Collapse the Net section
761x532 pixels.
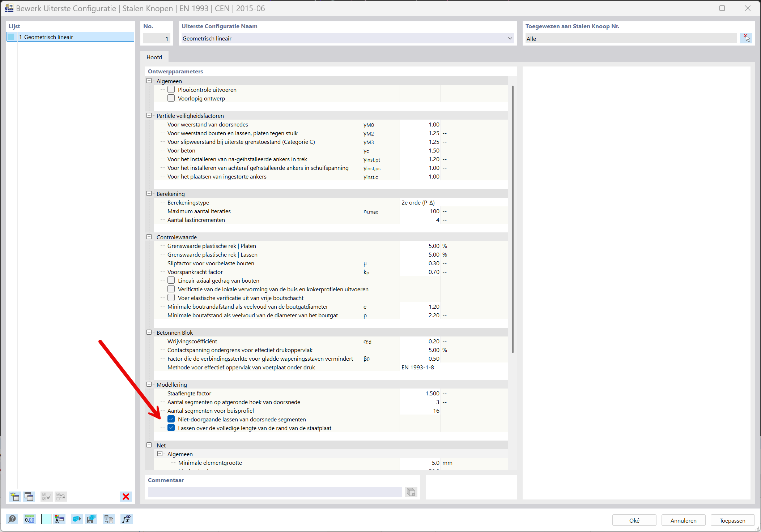149,445
